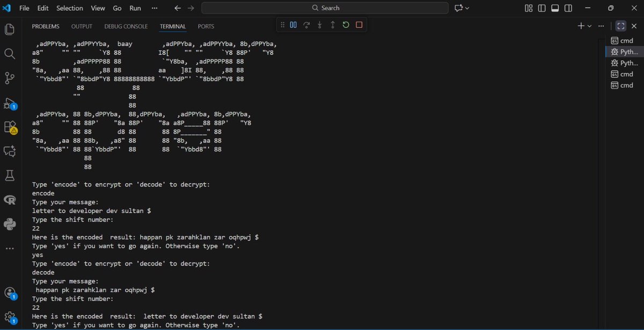Go forward with the navigation arrow

[x=191, y=8]
